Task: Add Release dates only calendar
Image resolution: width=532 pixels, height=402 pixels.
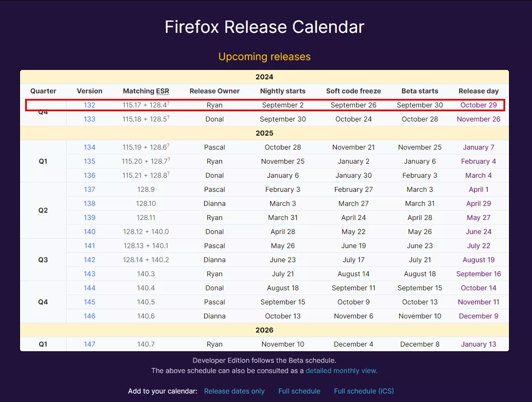Action: pyautogui.click(x=234, y=391)
